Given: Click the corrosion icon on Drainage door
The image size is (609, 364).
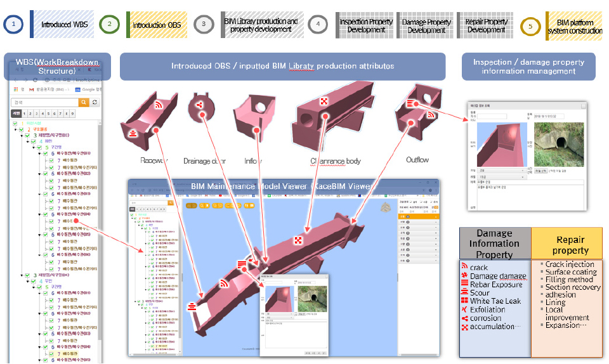Looking at the screenshot, I should click(199, 105).
